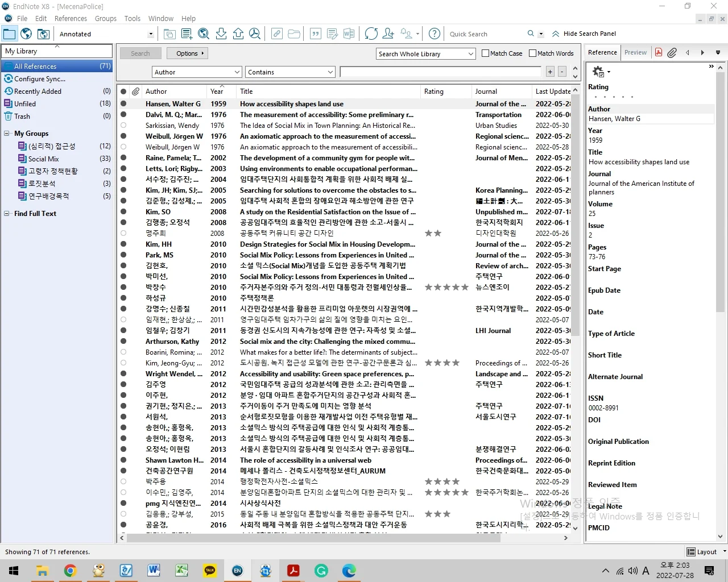Viewport: 728px width, 582px height.
Task: Click the Return to Word Processor icon
Action: (x=349, y=34)
